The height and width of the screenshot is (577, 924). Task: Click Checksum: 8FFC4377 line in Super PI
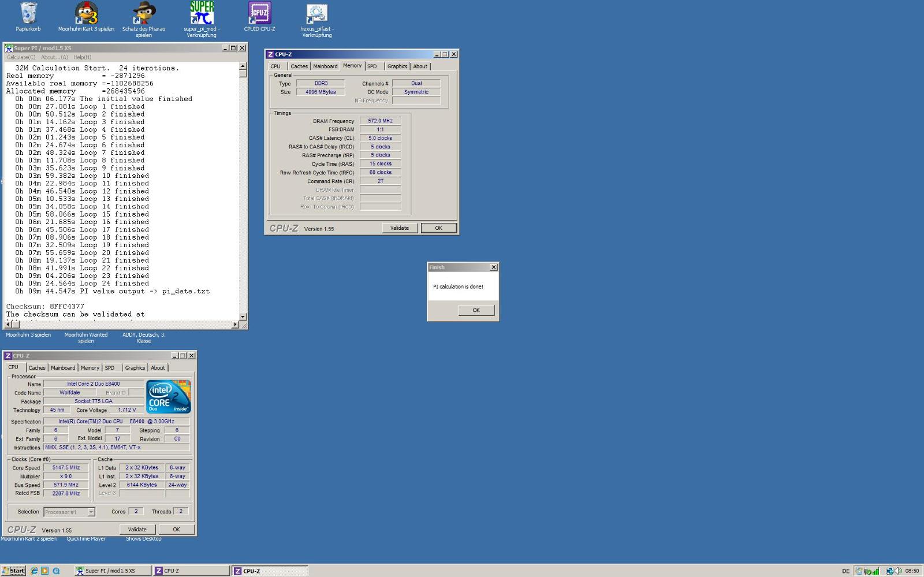[x=45, y=307]
